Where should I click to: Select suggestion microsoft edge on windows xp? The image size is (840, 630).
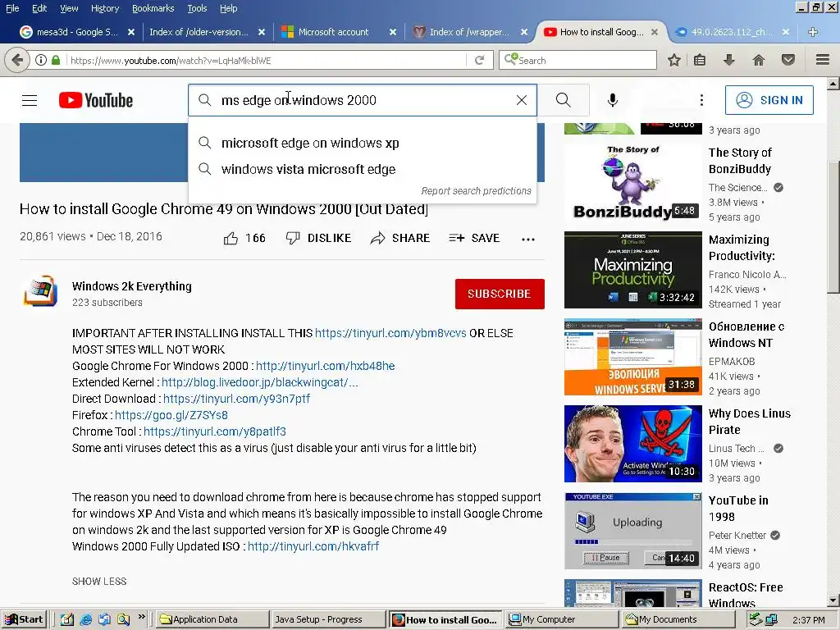coord(363,143)
